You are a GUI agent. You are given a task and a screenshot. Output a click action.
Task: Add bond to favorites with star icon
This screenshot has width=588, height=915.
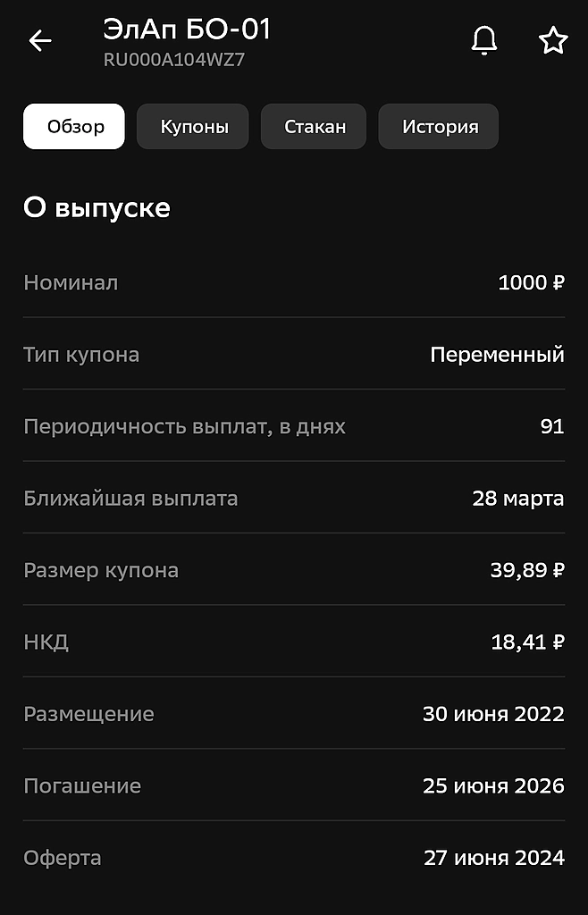pos(553,40)
